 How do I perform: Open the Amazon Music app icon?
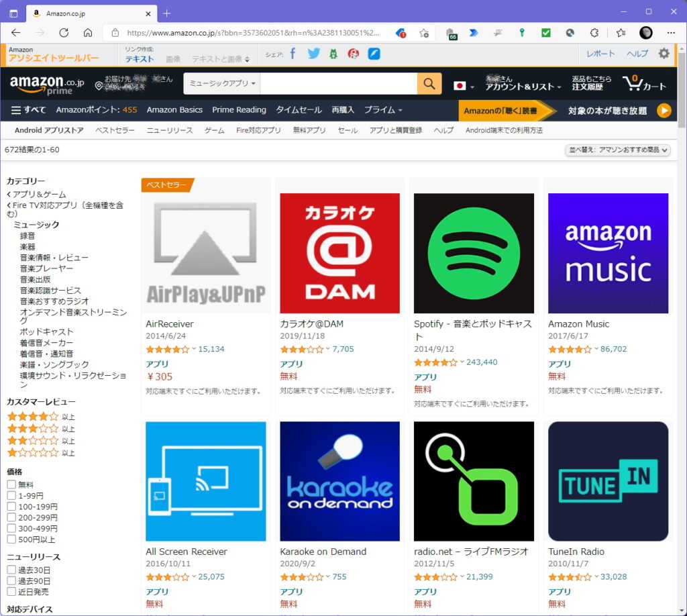pyautogui.click(x=608, y=253)
